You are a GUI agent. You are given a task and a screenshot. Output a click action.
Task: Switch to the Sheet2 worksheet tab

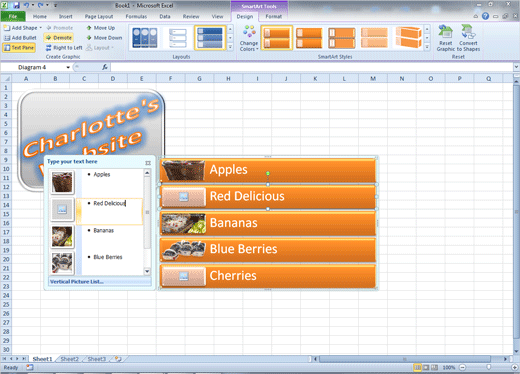coord(69,359)
